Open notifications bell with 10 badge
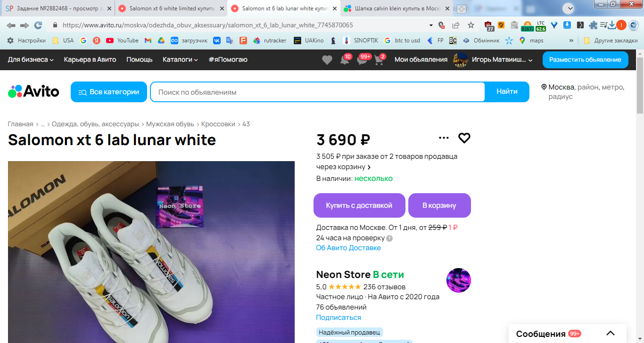The image size is (644, 343). click(x=345, y=60)
